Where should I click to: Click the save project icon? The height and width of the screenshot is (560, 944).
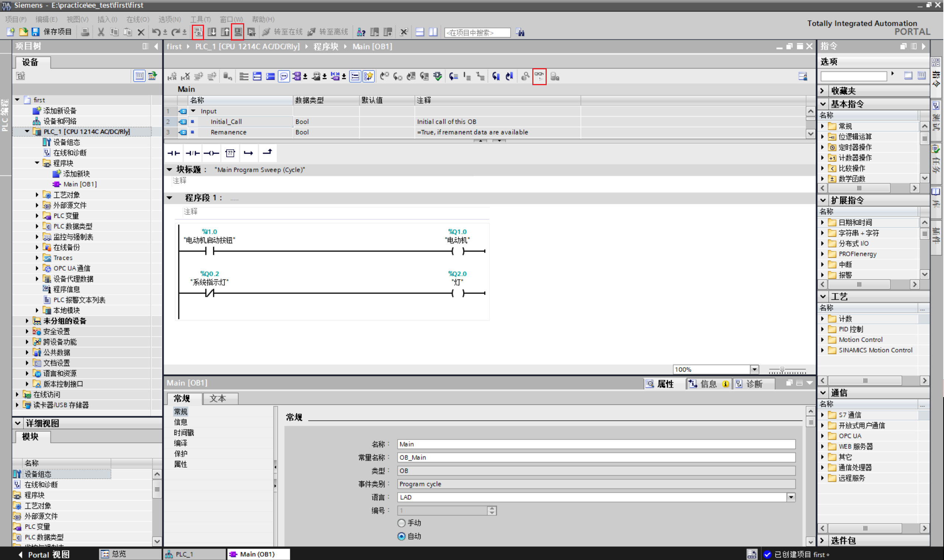pyautogui.click(x=35, y=32)
